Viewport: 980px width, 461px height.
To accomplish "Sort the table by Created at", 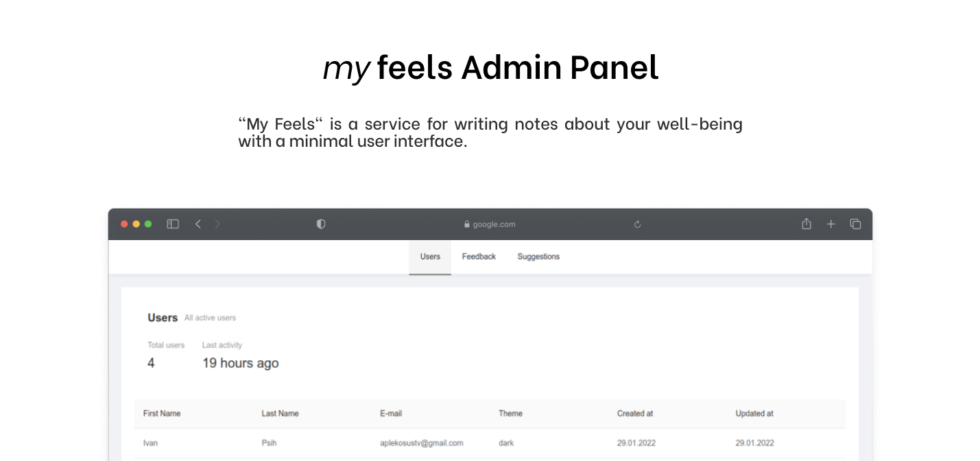I will coord(635,413).
